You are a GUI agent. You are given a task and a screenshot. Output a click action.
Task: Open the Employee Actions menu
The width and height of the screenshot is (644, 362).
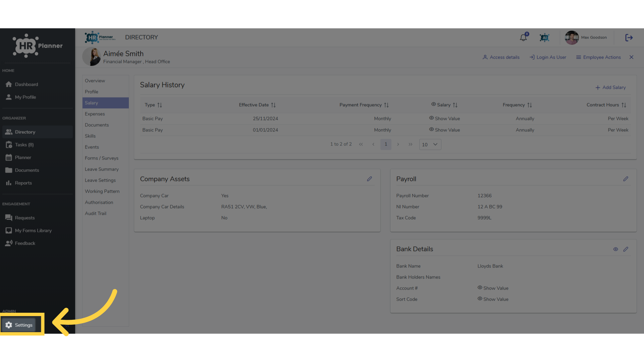pyautogui.click(x=598, y=57)
